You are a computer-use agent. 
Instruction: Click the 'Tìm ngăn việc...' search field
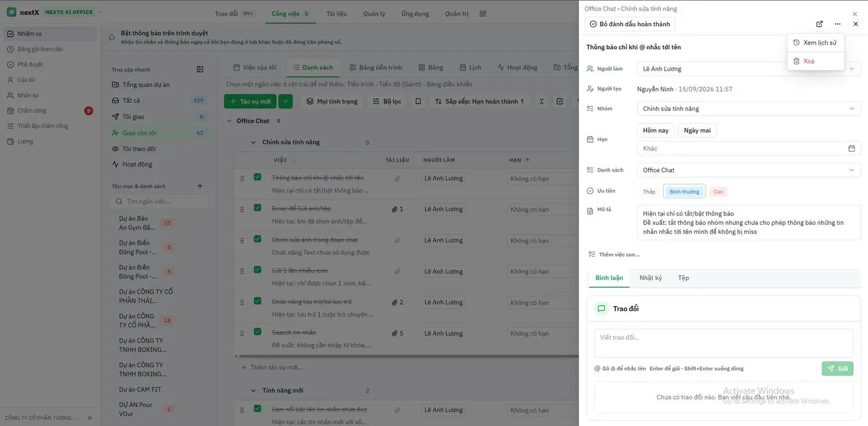click(160, 201)
